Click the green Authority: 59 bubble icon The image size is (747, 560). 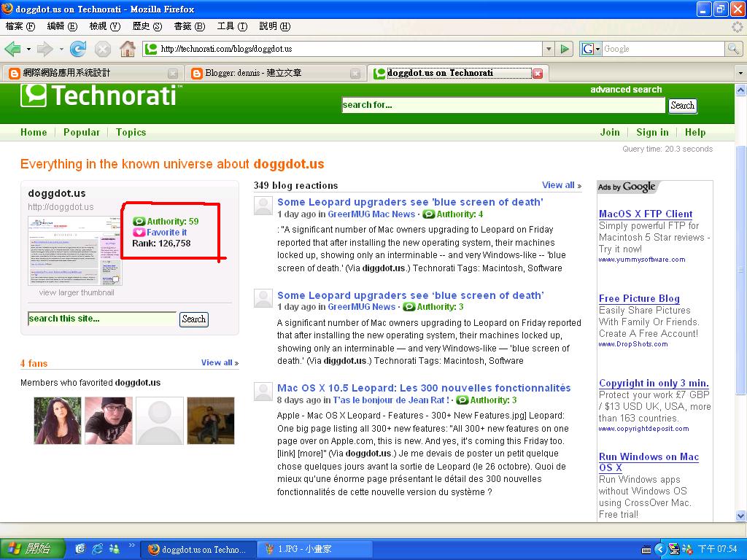139,222
